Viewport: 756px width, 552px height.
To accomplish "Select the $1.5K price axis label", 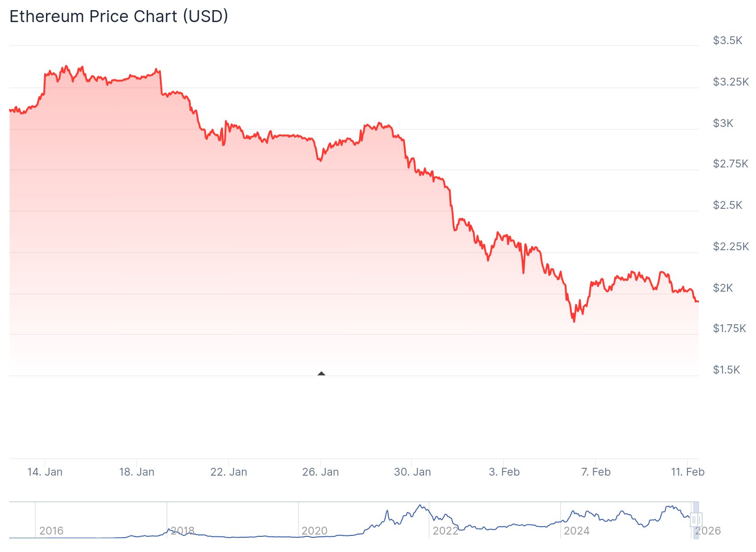I will click(727, 370).
